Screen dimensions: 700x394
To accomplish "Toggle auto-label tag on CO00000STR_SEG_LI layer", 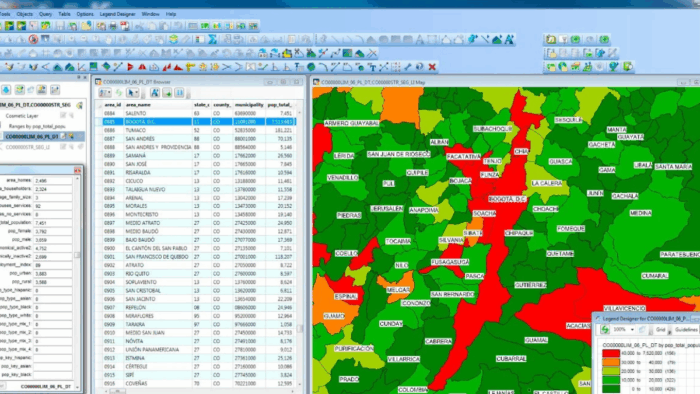I will pyautogui.click(x=80, y=147).
